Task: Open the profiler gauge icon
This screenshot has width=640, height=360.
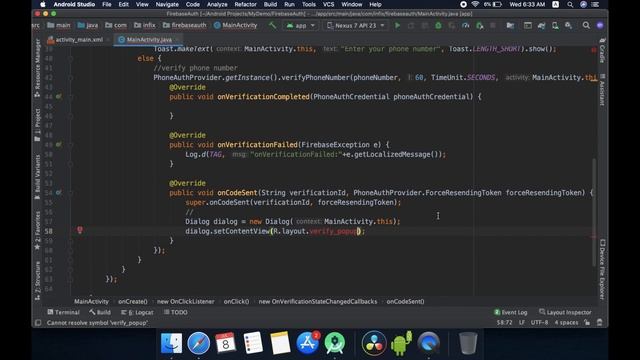Action: pyautogui.click(x=465, y=25)
